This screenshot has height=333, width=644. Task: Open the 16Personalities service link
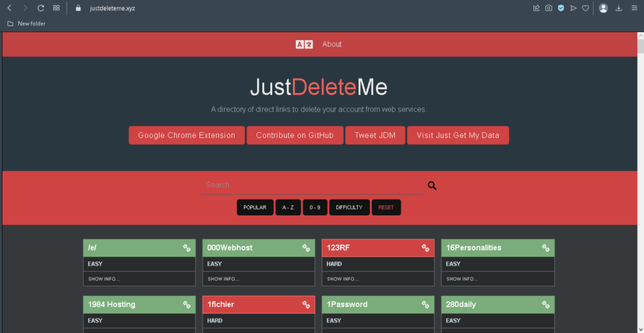coord(474,248)
